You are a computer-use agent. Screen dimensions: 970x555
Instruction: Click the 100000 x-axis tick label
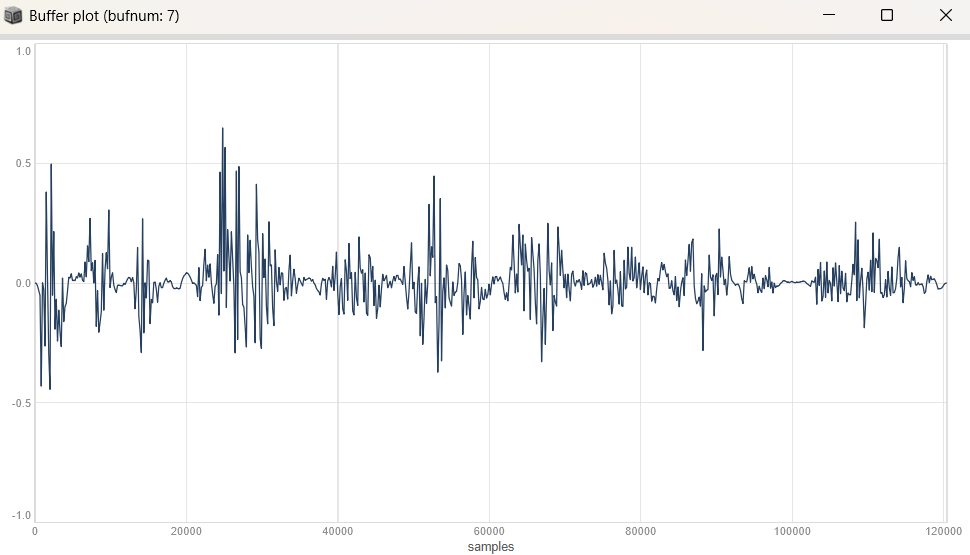[792, 531]
